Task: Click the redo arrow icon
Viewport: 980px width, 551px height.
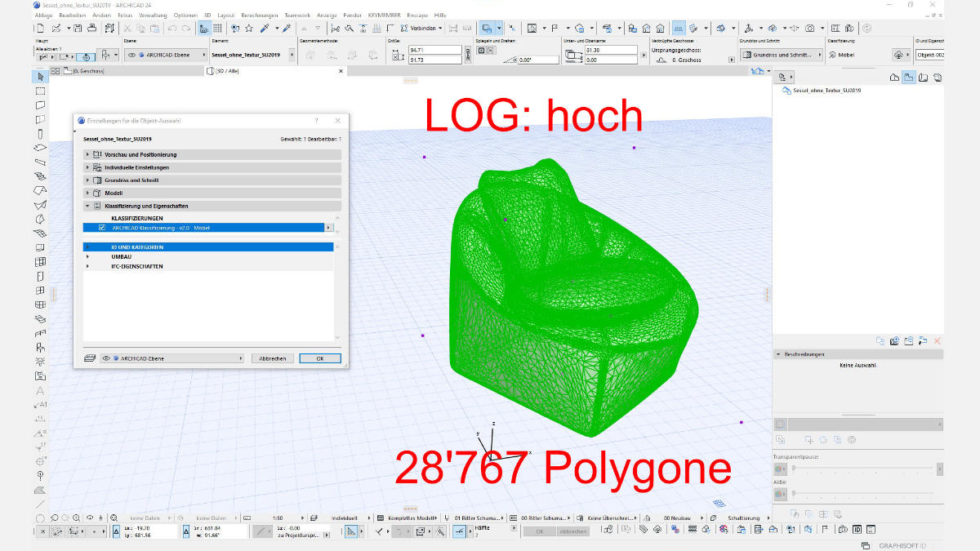Action: click(x=185, y=28)
